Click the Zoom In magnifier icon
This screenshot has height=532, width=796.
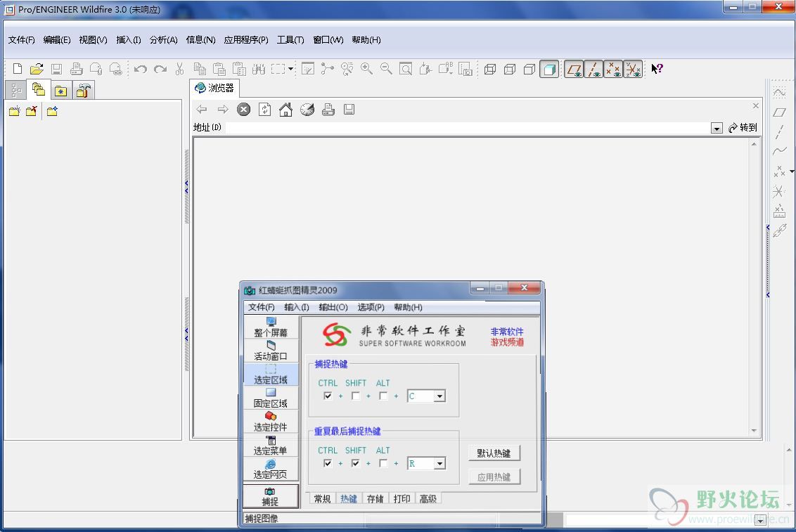pos(366,68)
